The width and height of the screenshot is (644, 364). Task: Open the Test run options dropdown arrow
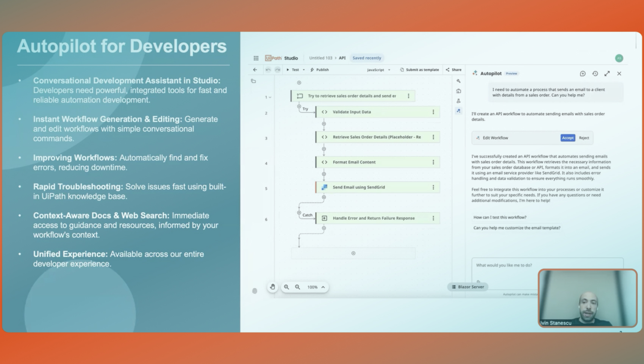[304, 70]
